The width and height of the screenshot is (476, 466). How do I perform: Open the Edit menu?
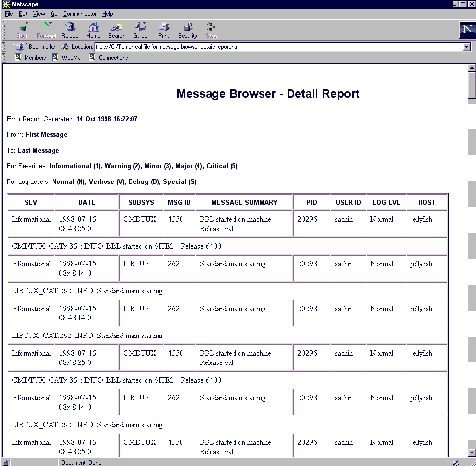pos(23,14)
